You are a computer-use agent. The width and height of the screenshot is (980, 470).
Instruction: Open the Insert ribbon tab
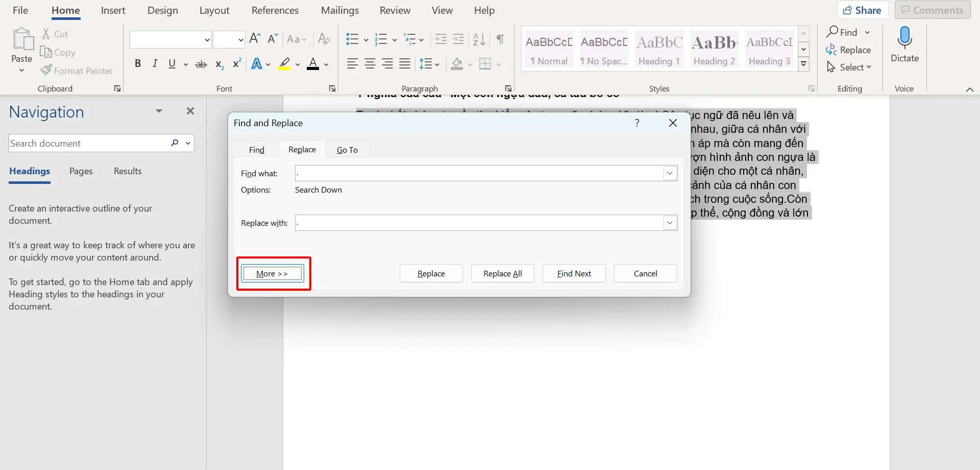(x=113, y=10)
